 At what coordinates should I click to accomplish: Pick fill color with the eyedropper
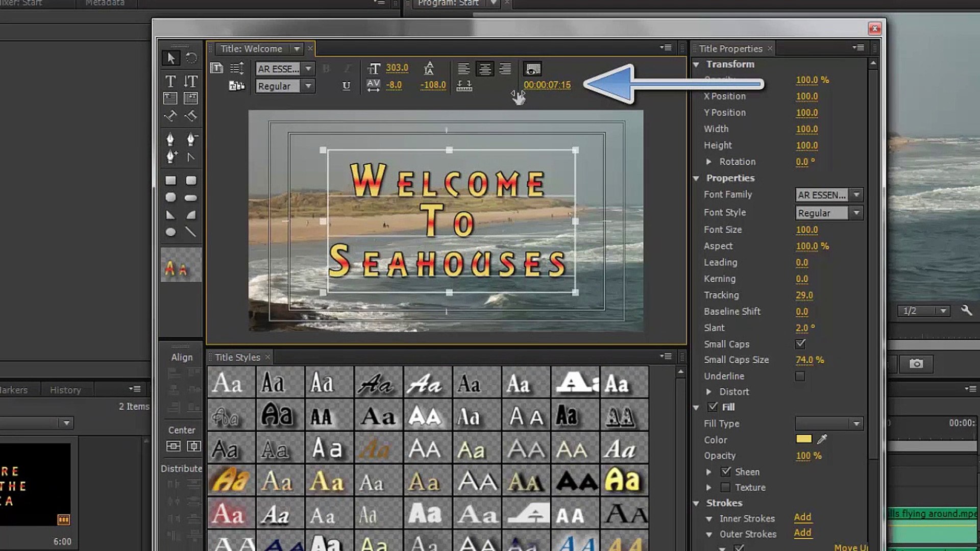(822, 439)
